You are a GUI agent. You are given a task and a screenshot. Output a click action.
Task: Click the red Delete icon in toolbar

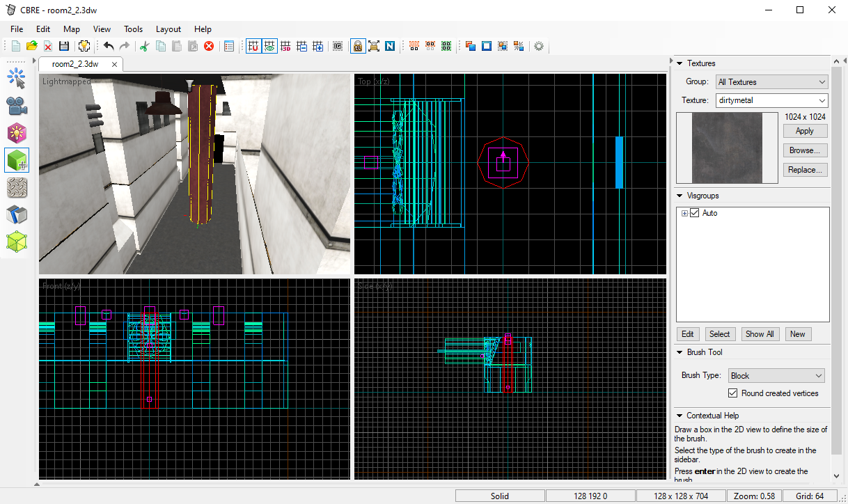[208, 46]
